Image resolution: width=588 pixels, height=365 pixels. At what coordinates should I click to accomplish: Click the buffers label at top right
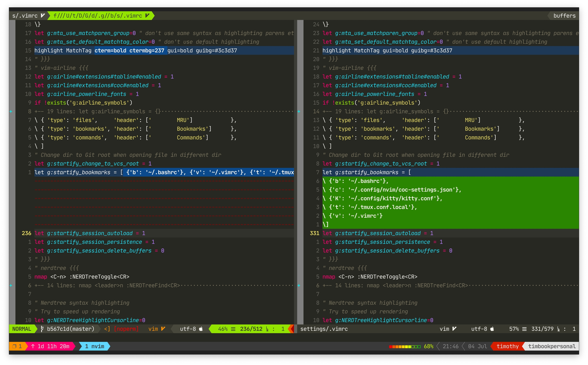(564, 16)
